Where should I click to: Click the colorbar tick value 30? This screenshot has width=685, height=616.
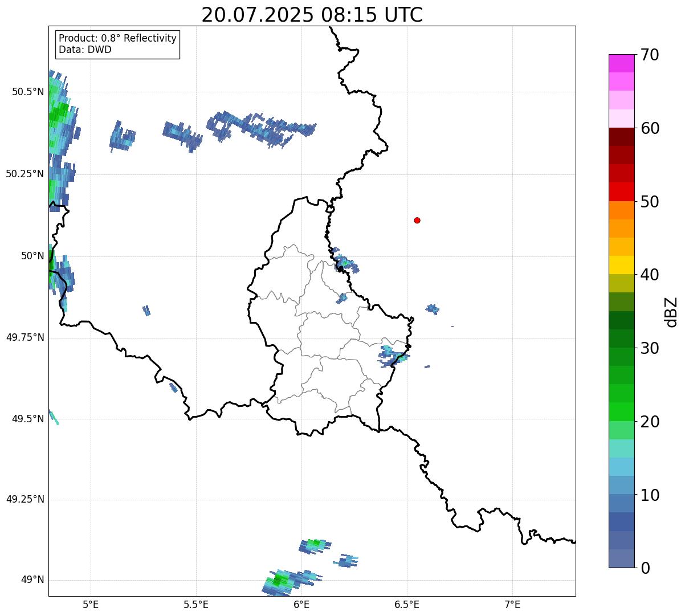click(x=650, y=348)
